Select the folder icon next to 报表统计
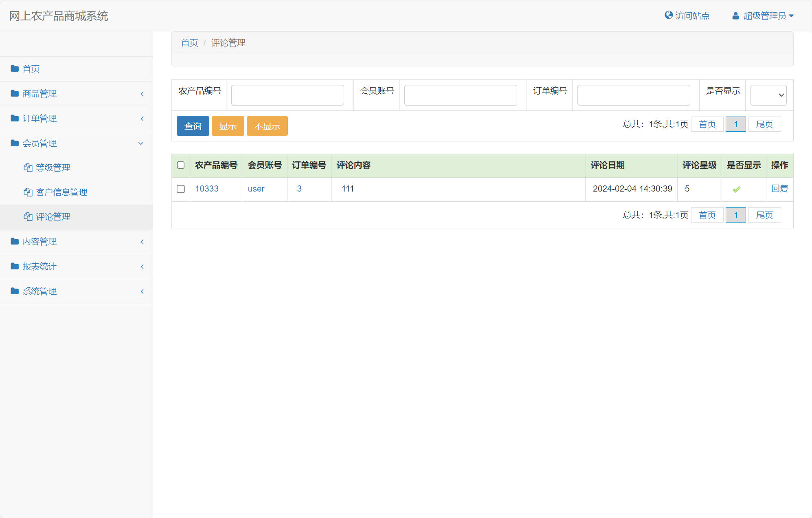Screen dimensions: 812x518 point(13,266)
